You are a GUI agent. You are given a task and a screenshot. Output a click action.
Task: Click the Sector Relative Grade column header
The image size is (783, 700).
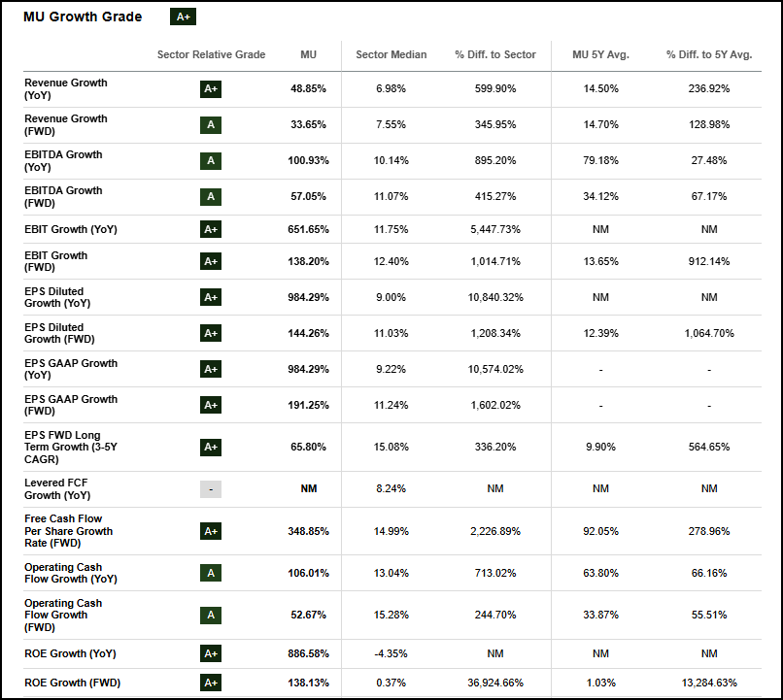click(x=211, y=54)
